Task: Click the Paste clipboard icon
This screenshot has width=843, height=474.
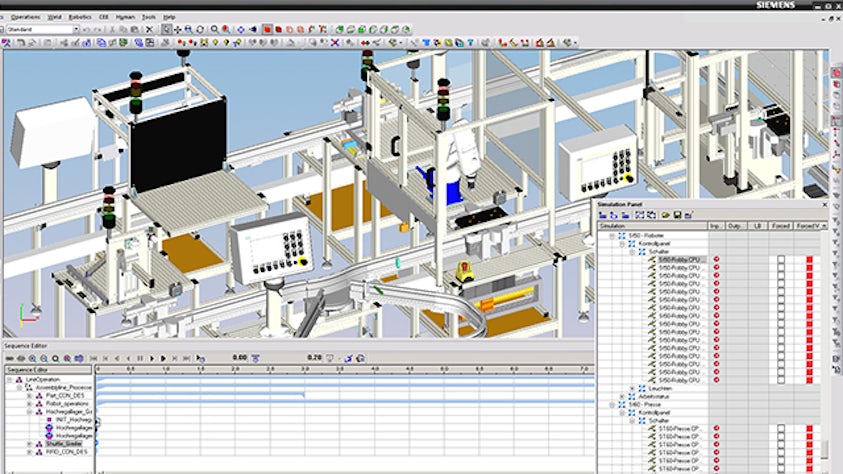Action: tap(134, 30)
